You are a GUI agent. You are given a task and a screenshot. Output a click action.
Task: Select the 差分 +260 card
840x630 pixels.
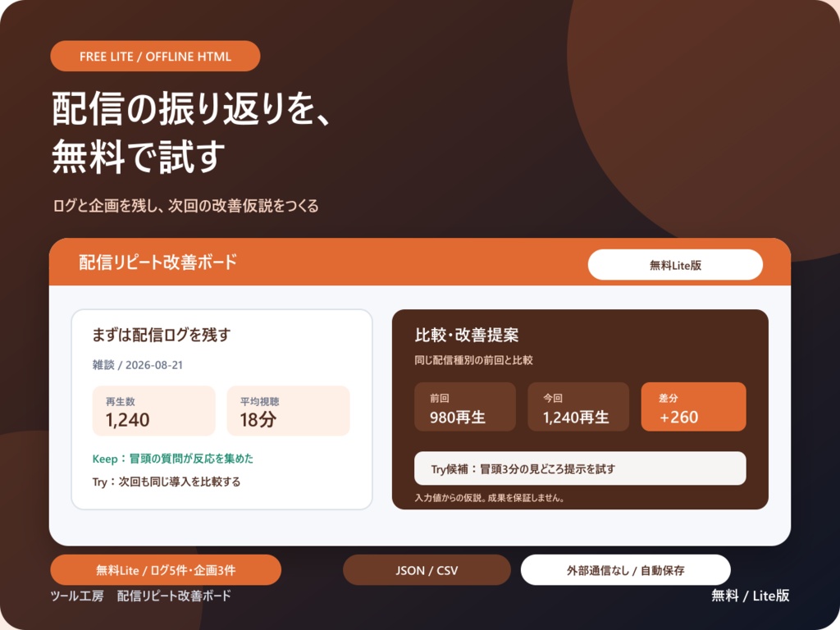tap(693, 407)
